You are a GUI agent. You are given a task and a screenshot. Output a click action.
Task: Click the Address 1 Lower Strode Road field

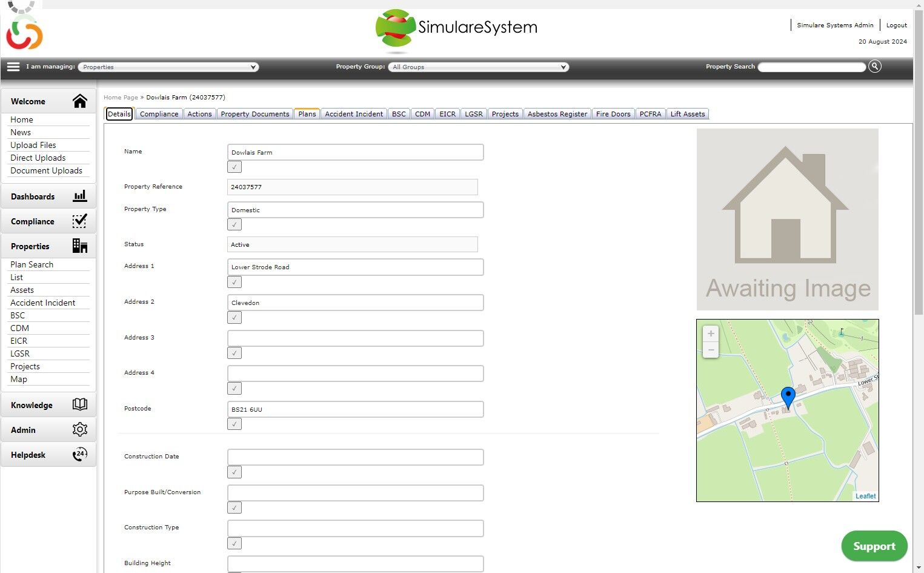pos(355,267)
